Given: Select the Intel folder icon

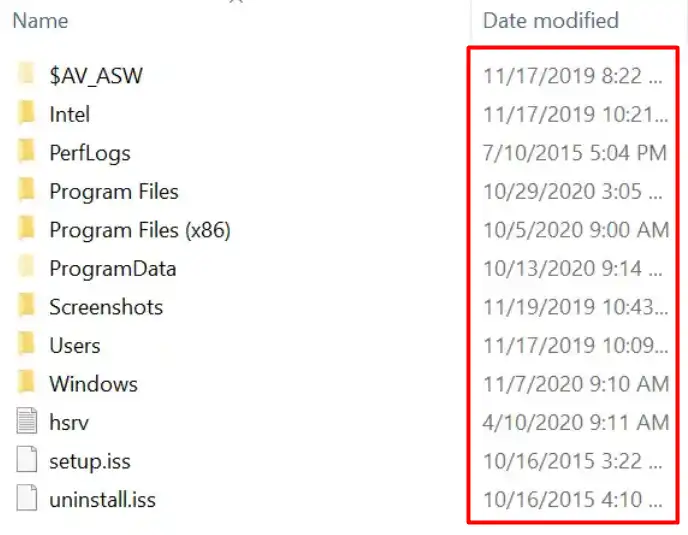Looking at the screenshot, I should coord(27,114).
